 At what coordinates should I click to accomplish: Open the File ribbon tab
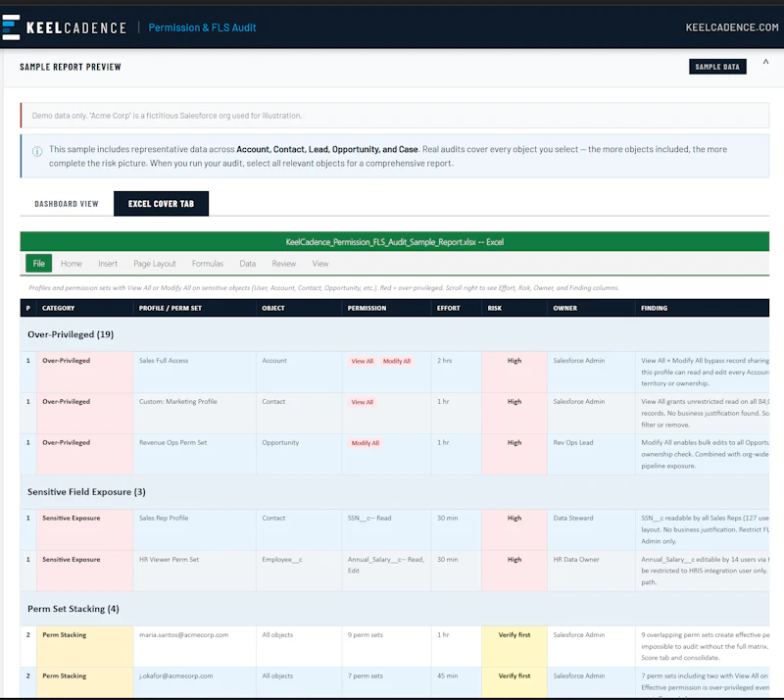pyautogui.click(x=38, y=263)
